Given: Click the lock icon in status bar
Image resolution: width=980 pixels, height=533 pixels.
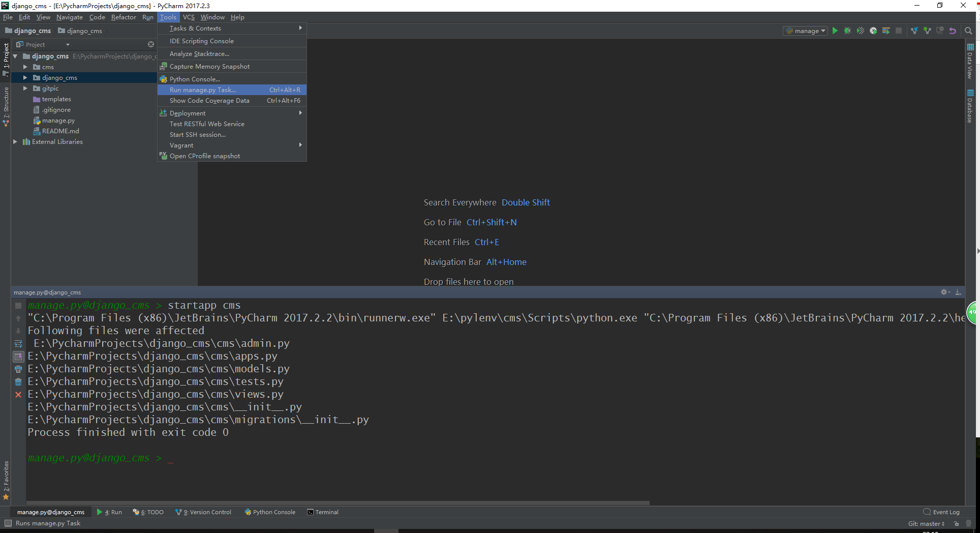Looking at the screenshot, I should [957, 524].
